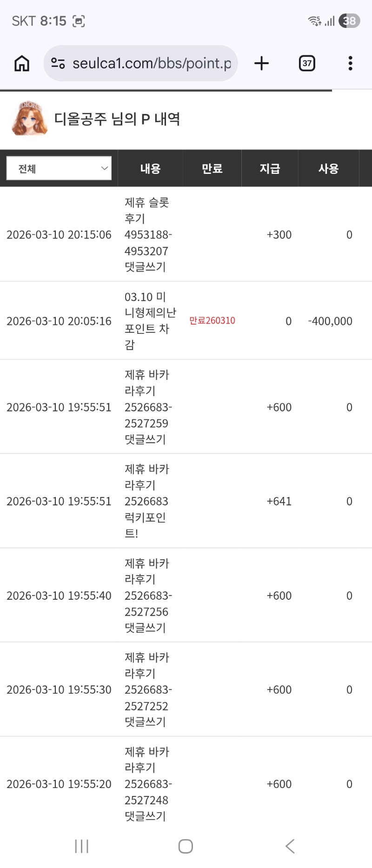Expand the 전체 filter dropdown

coord(59,168)
